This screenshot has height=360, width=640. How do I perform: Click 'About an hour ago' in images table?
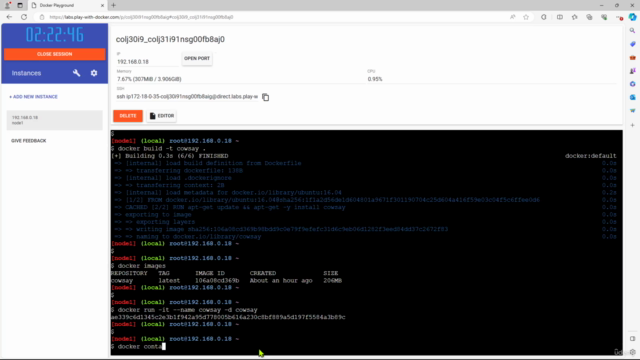click(x=281, y=281)
